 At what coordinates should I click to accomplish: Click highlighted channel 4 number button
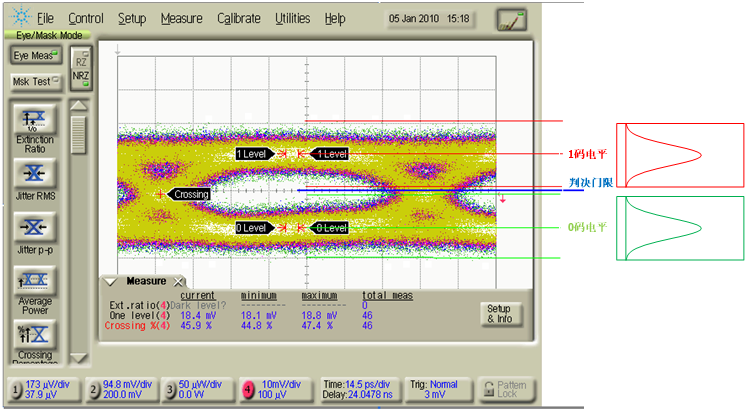coord(248,390)
